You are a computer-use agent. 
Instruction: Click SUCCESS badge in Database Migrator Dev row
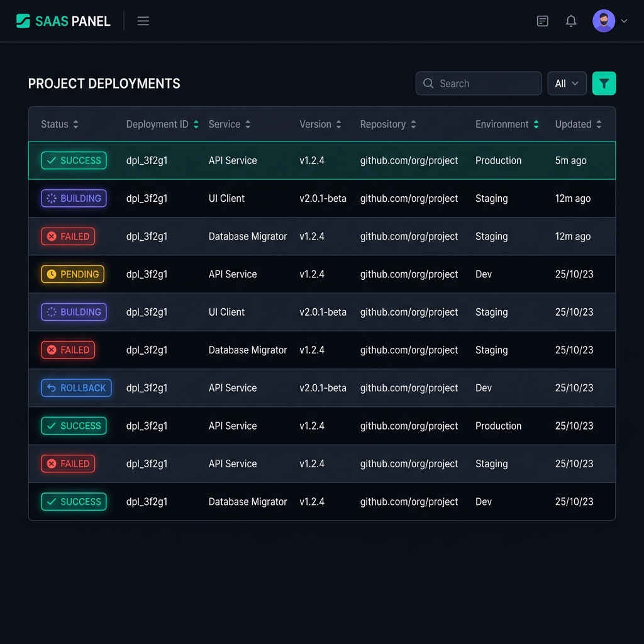[x=74, y=501]
